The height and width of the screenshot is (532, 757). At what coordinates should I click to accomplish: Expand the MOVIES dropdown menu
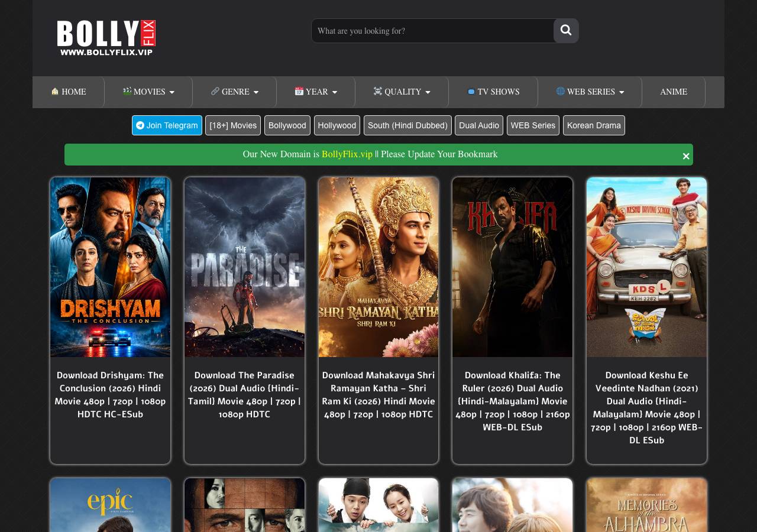pyautogui.click(x=148, y=92)
